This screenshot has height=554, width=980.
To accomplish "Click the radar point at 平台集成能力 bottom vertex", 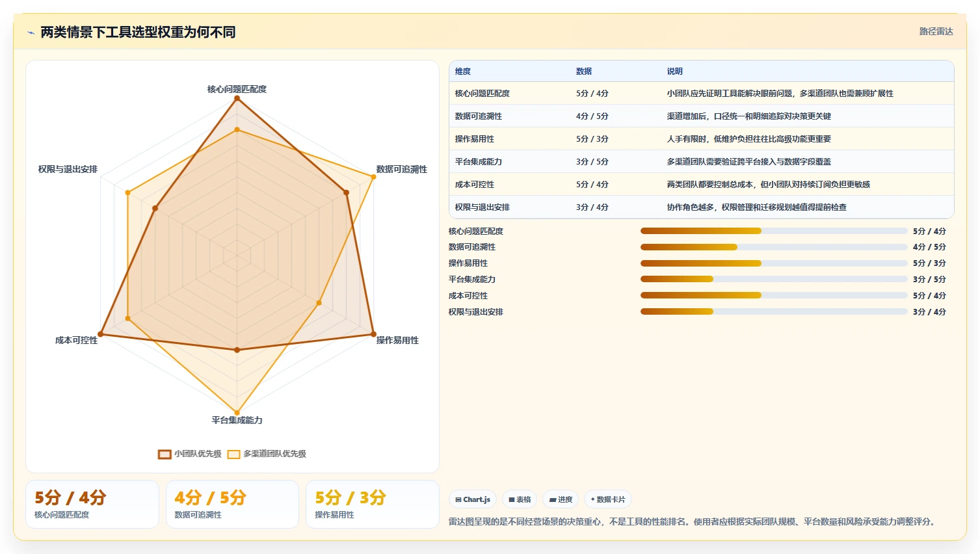I will (237, 412).
